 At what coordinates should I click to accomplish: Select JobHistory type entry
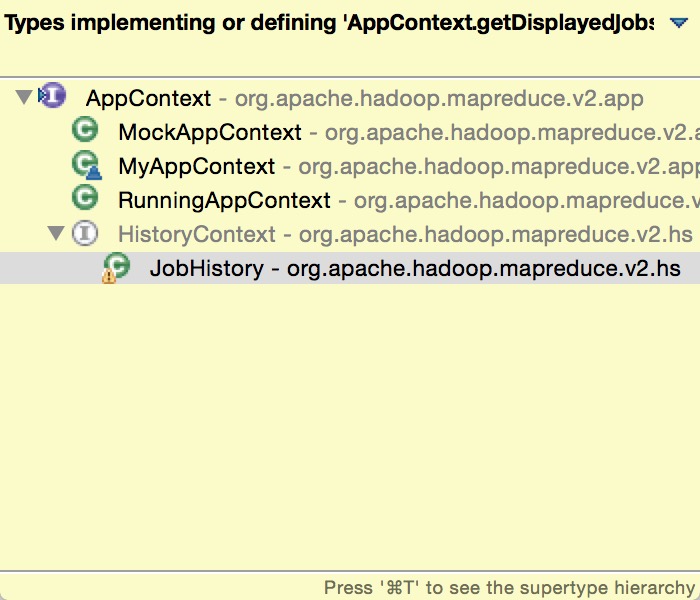point(350,268)
